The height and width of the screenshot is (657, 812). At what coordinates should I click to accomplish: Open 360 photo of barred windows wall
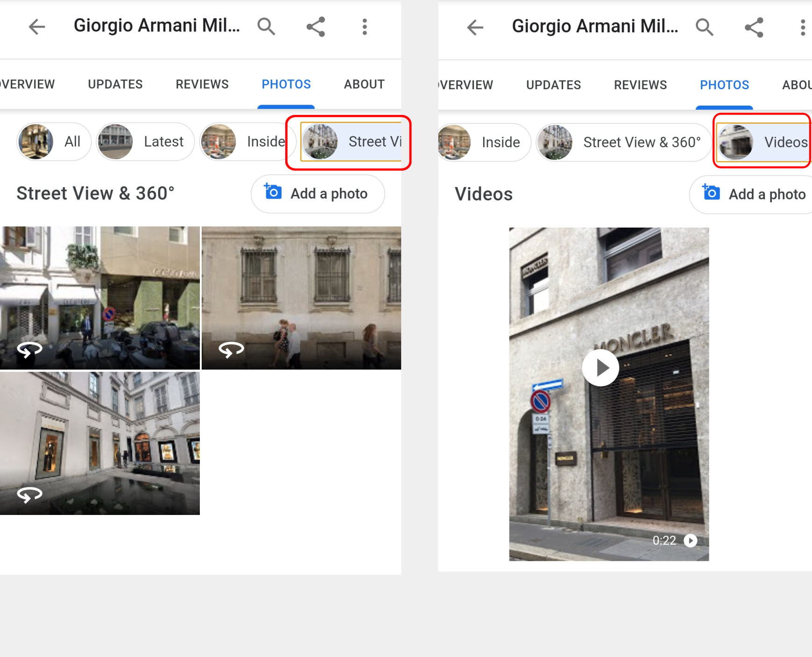pyautogui.click(x=301, y=298)
